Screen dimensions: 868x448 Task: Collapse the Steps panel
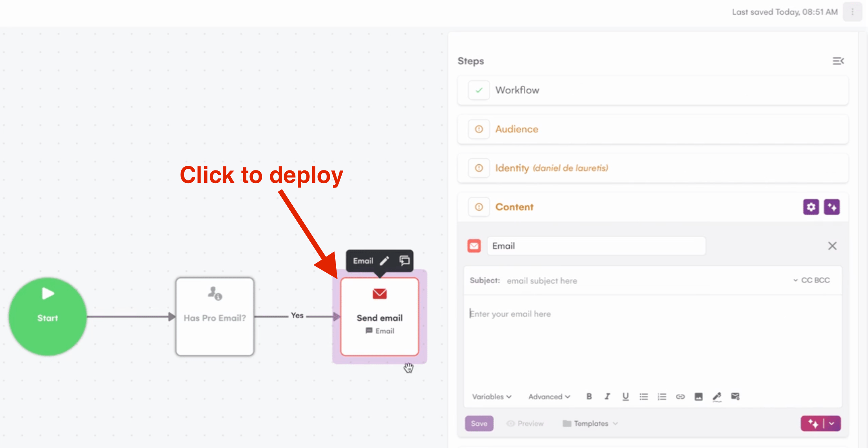[x=838, y=61]
